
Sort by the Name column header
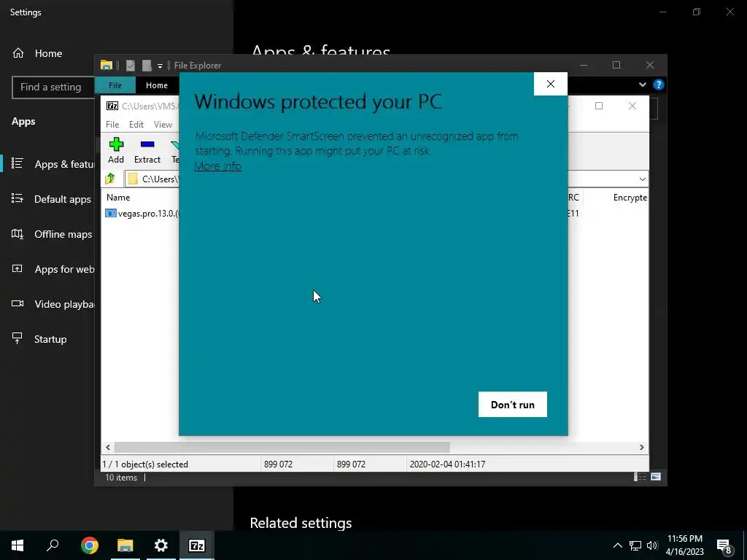point(118,197)
